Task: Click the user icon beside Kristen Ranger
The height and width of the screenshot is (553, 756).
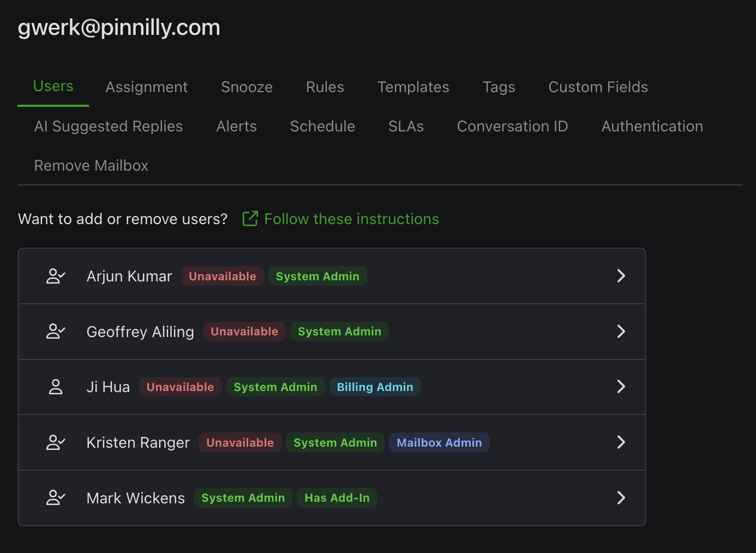Action: click(x=56, y=442)
